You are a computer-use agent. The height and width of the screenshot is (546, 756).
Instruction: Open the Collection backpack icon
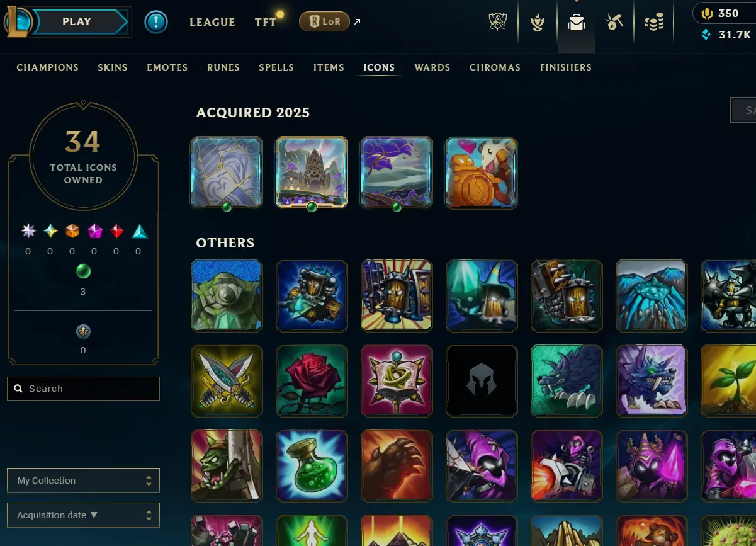[x=576, y=23]
